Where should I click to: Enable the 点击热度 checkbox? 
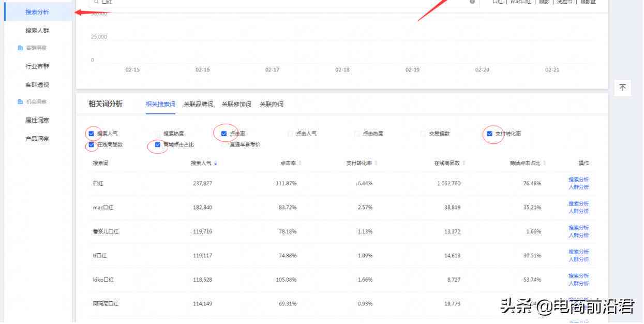click(x=357, y=134)
